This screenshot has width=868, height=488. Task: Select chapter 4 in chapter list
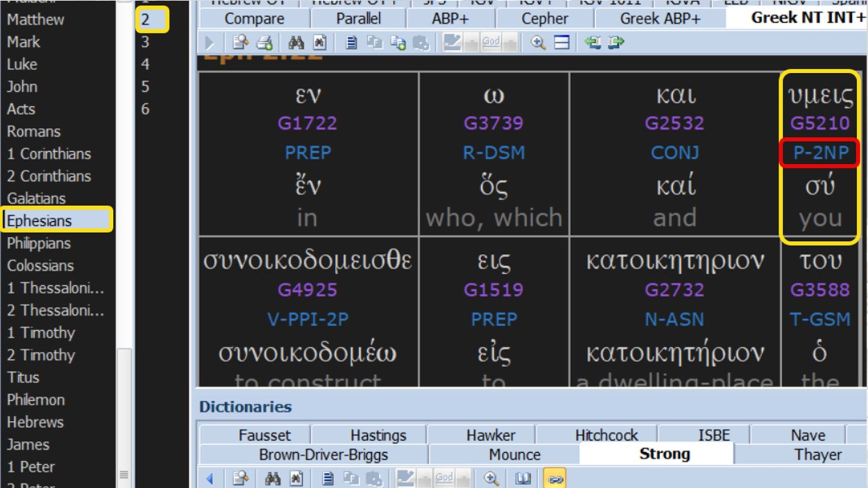[x=145, y=65]
